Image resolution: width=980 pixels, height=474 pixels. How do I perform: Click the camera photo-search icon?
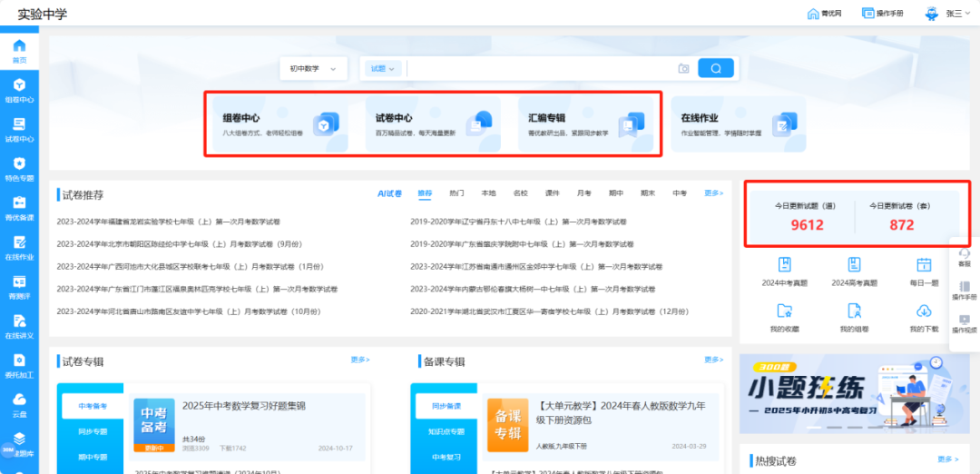coord(683,68)
